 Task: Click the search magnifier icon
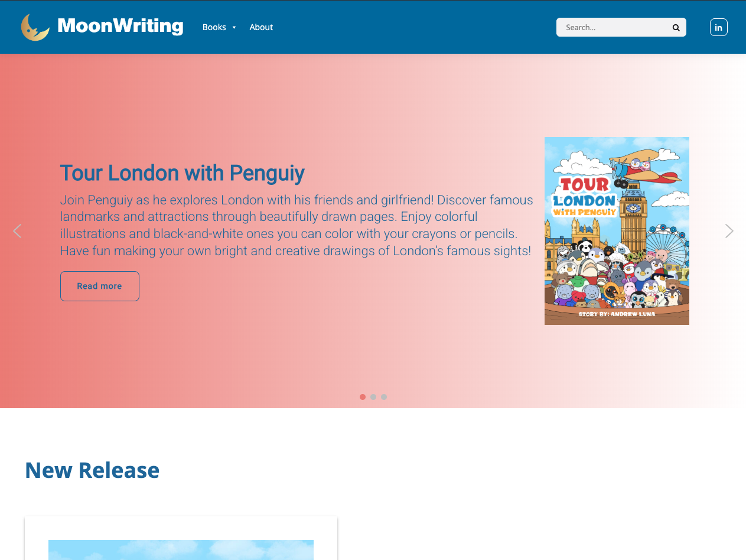point(676,27)
